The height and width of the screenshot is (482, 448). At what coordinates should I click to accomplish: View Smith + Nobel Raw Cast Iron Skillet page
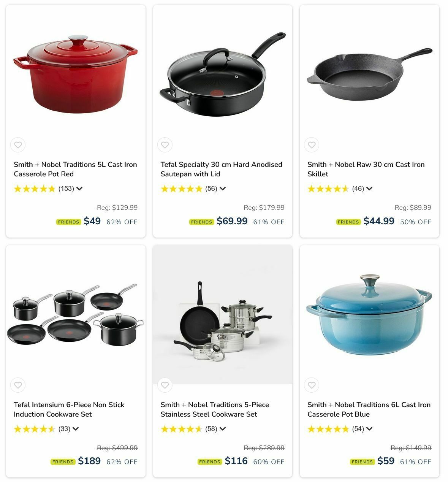click(x=366, y=169)
